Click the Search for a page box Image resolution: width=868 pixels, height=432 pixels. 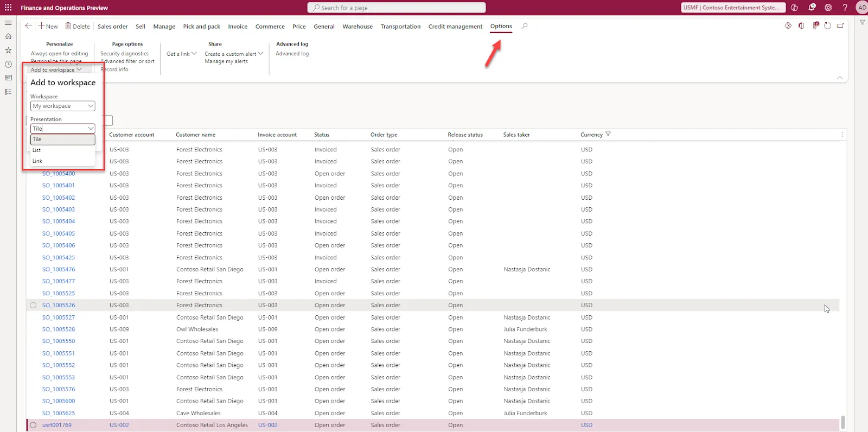pyautogui.click(x=397, y=8)
